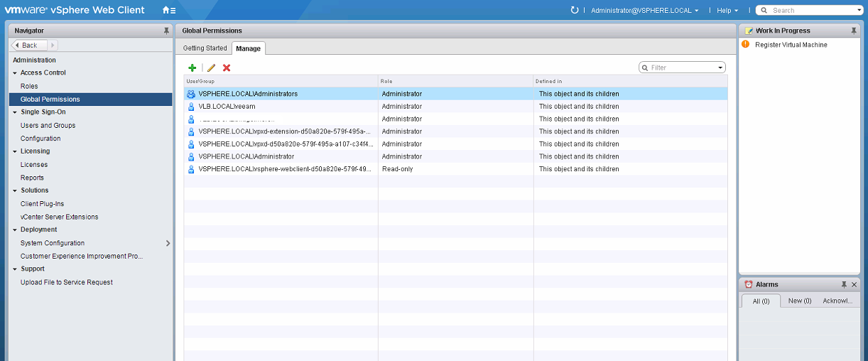Viewport: 868px width, 361px height.
Task: Open the Search box dropdown arrow
Action: [858, 11]
